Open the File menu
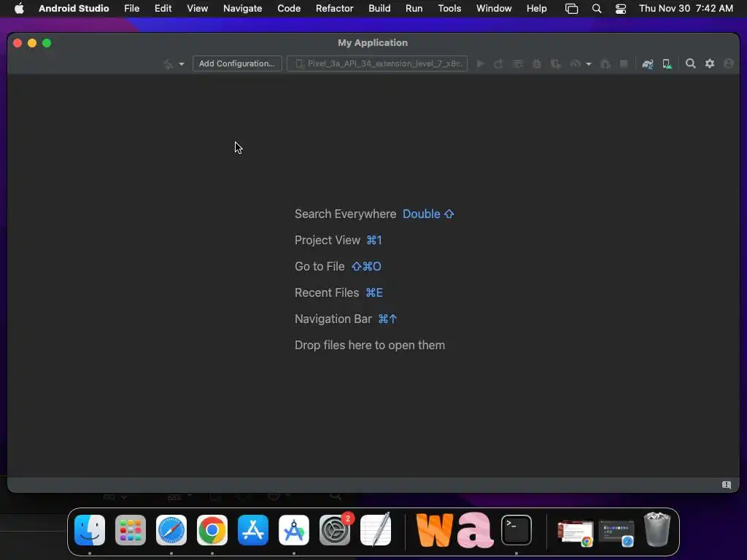Screen dimensions: 747x560 pyautogui.click(x=132, y=9)
